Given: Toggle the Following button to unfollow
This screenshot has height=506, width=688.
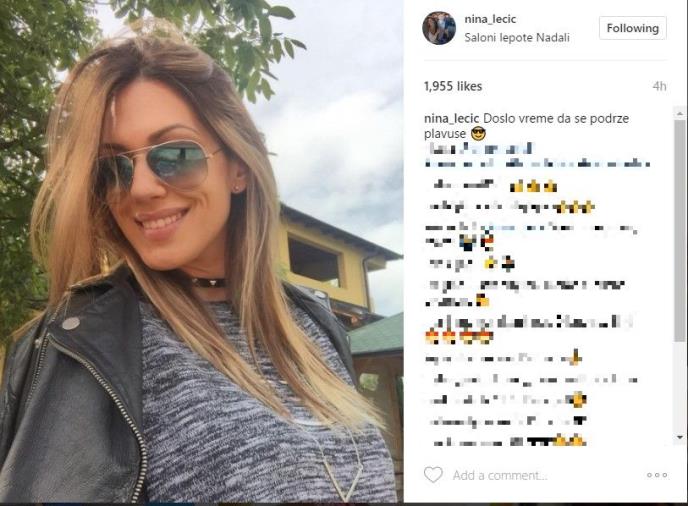Looking at the screenshot, I should (x=633, y=28).
